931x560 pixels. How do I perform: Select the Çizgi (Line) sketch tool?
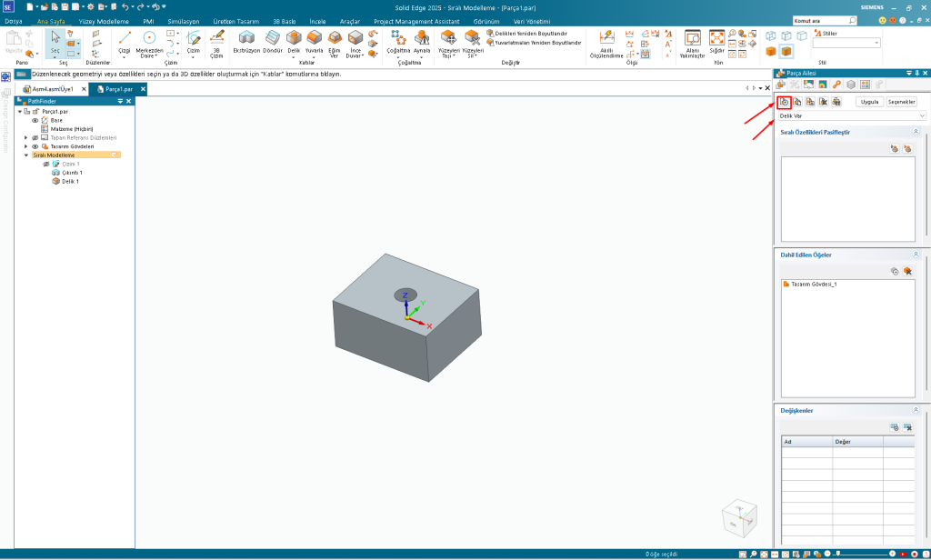[x=125, y=40]
